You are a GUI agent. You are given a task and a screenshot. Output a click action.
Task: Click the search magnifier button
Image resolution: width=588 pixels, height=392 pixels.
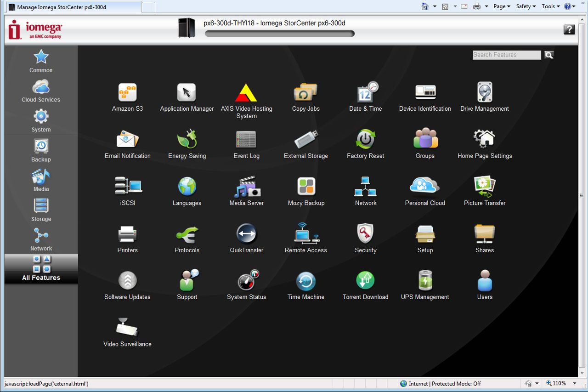549,55
